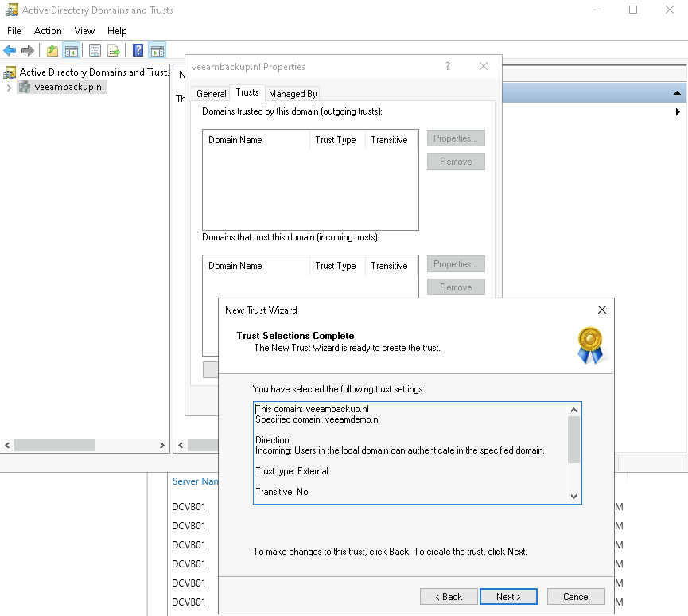Screen dimensions: 688x616
Task: Click the Properties toolbar icon
Action: click(95, 51)
